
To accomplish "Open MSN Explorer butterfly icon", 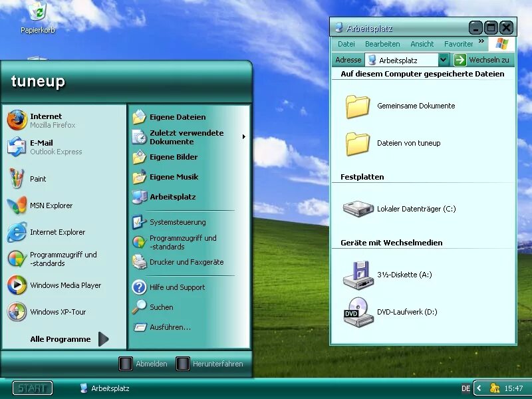I will 17,205.
